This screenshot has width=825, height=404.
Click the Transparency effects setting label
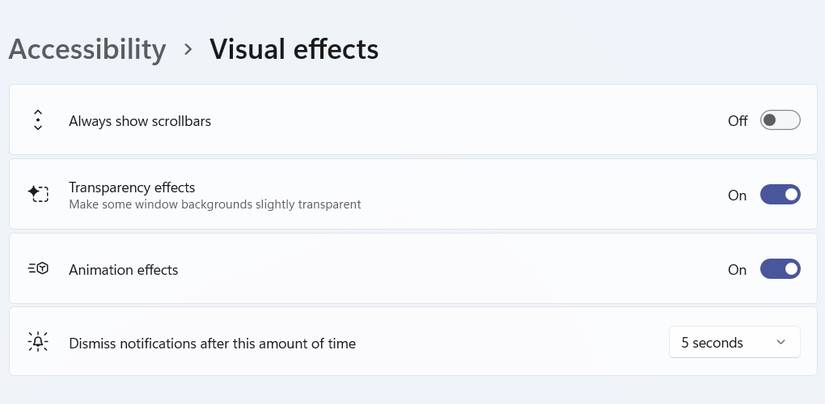(x=132, y=187)
